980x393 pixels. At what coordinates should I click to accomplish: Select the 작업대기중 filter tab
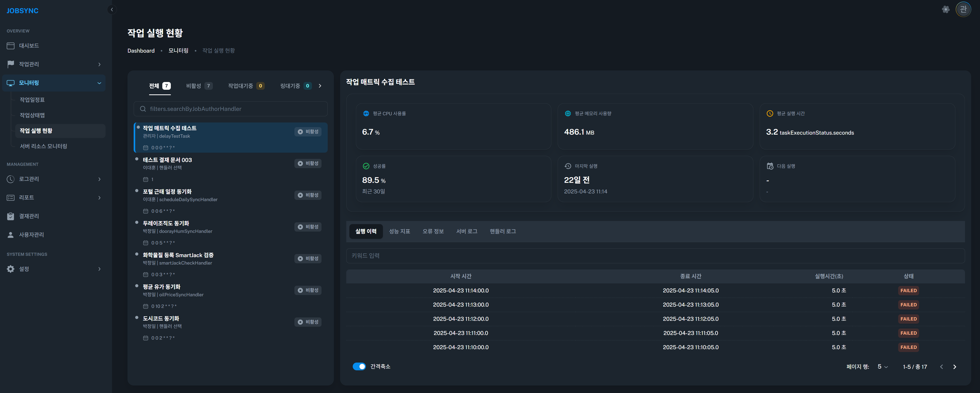pos(246,86)
